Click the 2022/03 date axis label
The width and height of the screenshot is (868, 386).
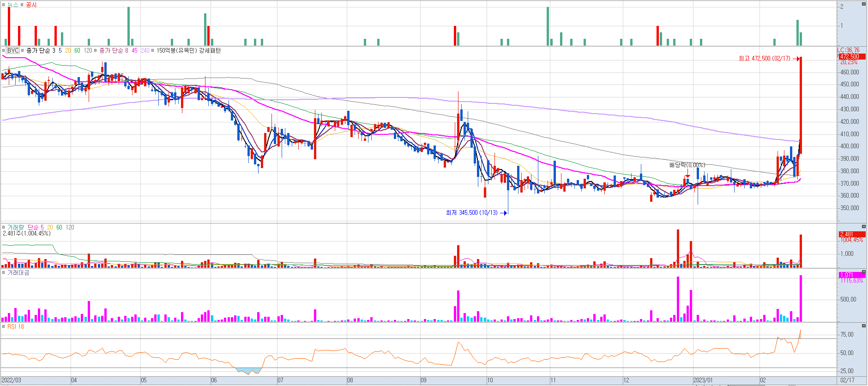[11, 380]
